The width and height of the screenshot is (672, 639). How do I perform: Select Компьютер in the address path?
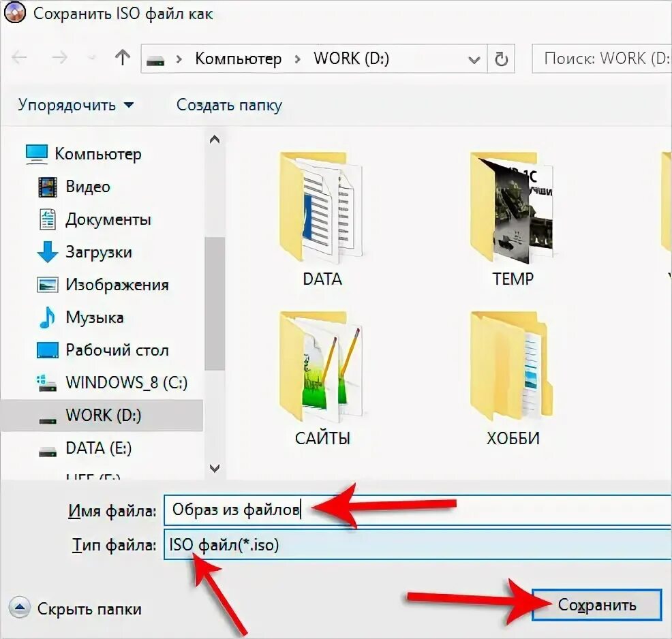click(x=239, y=59)
